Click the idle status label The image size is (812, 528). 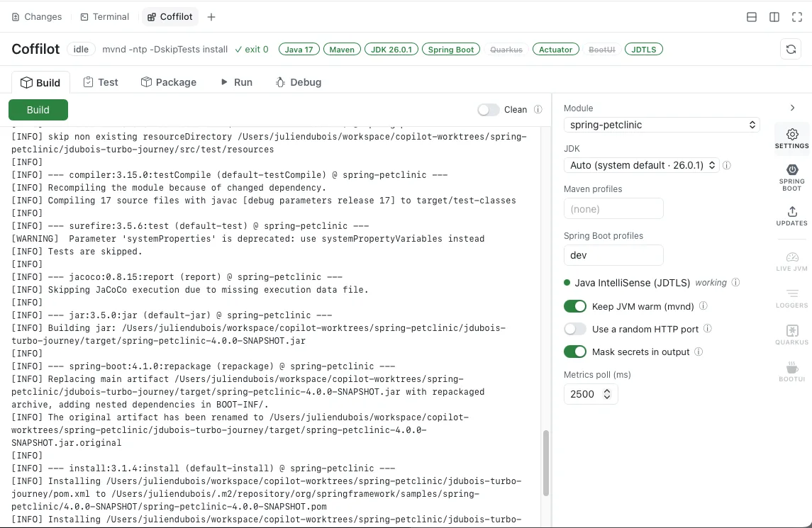click(x=81, y=49)
